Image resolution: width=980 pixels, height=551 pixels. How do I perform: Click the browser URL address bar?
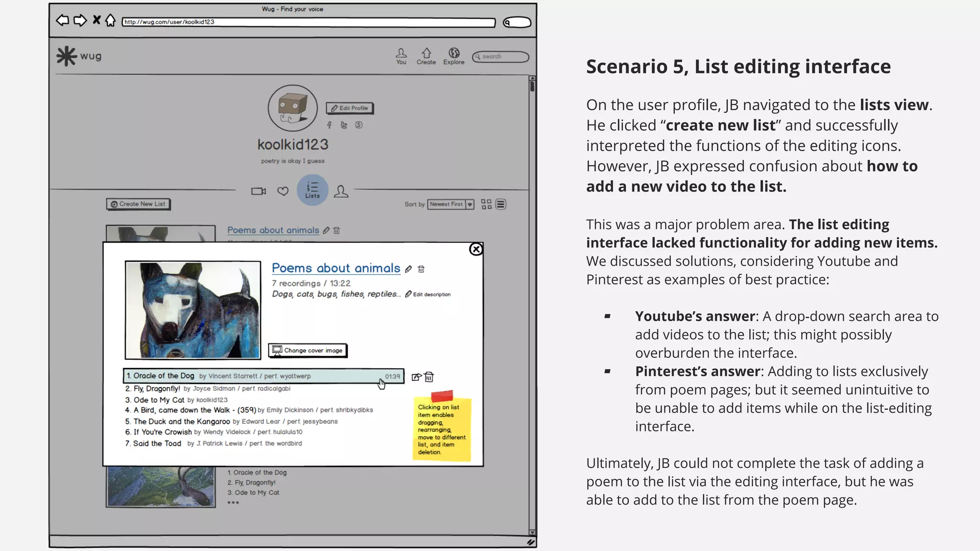(x=308, y=22)
